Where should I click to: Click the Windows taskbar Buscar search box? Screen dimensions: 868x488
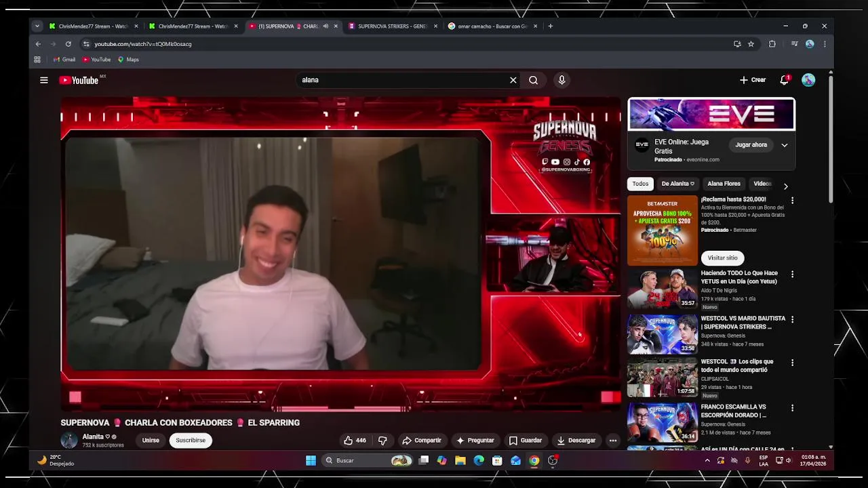tap(368, 461)
